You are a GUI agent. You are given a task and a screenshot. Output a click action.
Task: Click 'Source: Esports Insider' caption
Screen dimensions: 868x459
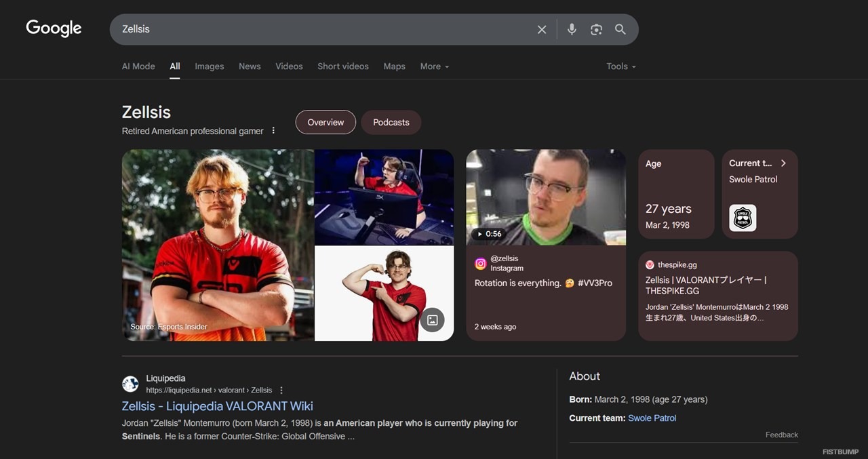(169, 327)
